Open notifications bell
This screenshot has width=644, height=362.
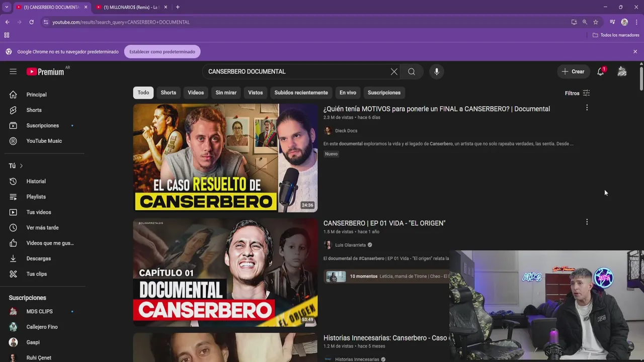(x=601, y=71)
